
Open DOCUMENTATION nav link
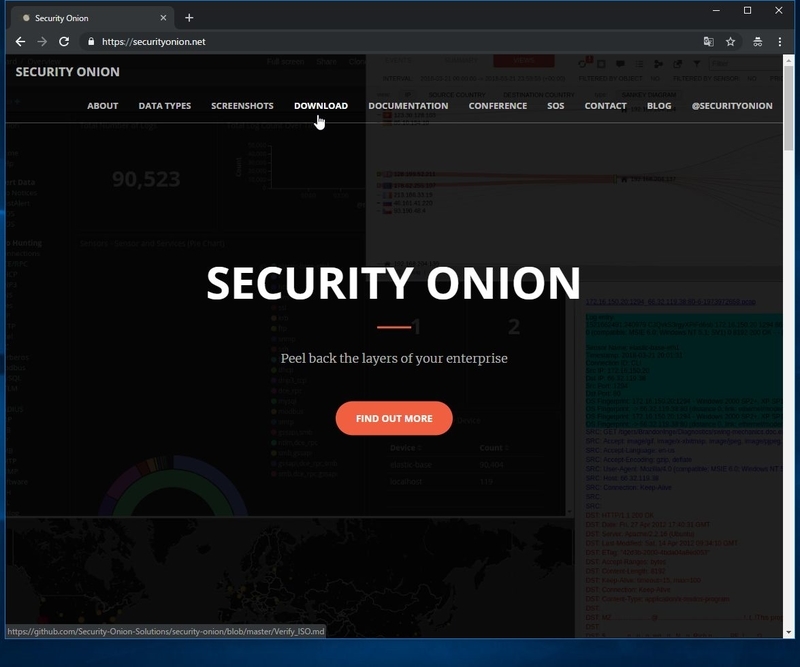[408, 106]
